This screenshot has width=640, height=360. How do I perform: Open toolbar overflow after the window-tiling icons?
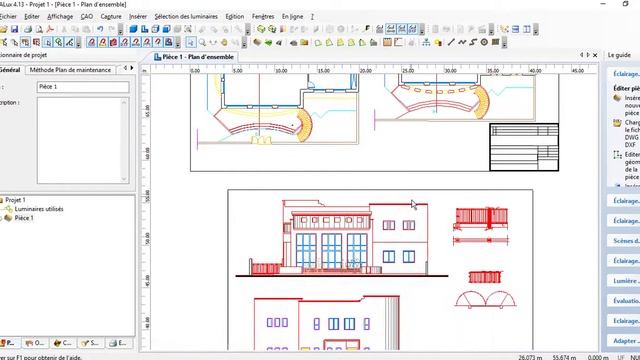[536, 29]
